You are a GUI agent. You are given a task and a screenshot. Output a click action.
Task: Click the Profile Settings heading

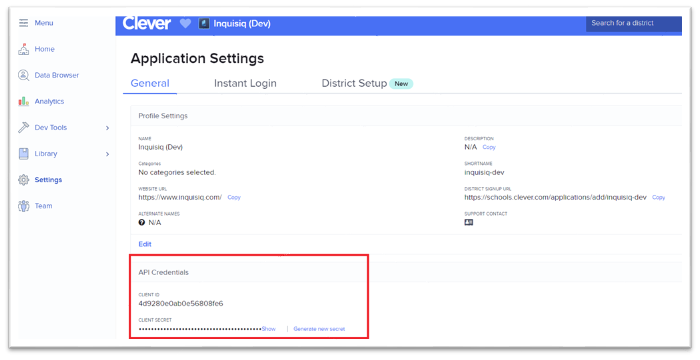(163, 116)
